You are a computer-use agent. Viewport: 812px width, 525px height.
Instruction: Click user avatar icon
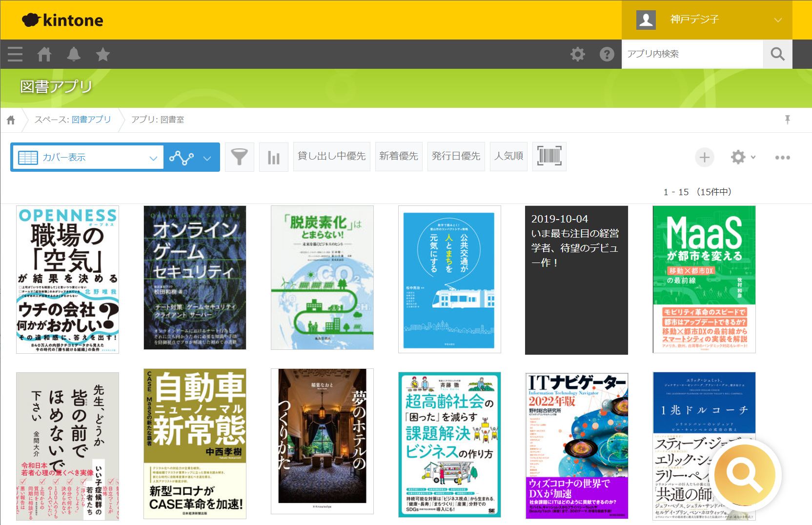point(646,20)
